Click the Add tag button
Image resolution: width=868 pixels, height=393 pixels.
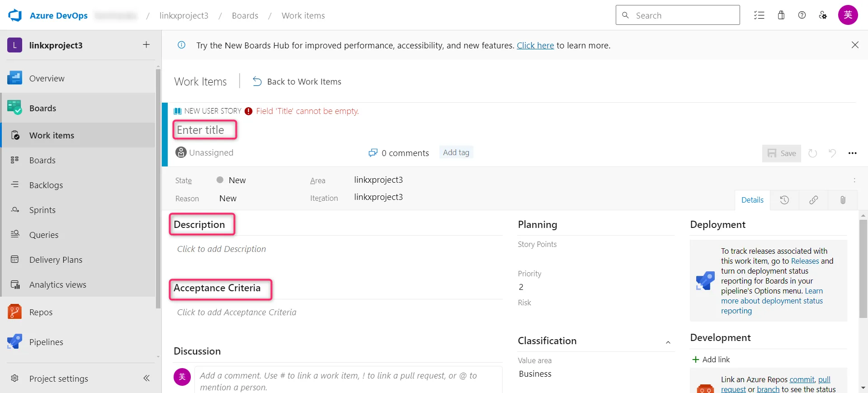click(456, 152)
